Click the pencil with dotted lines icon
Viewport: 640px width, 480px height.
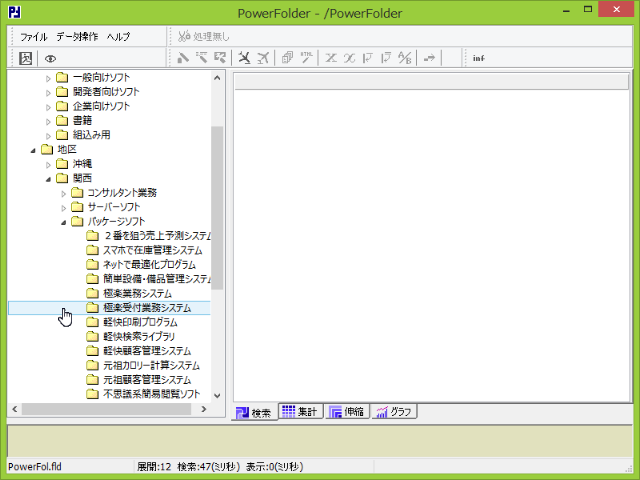[202, 58]
